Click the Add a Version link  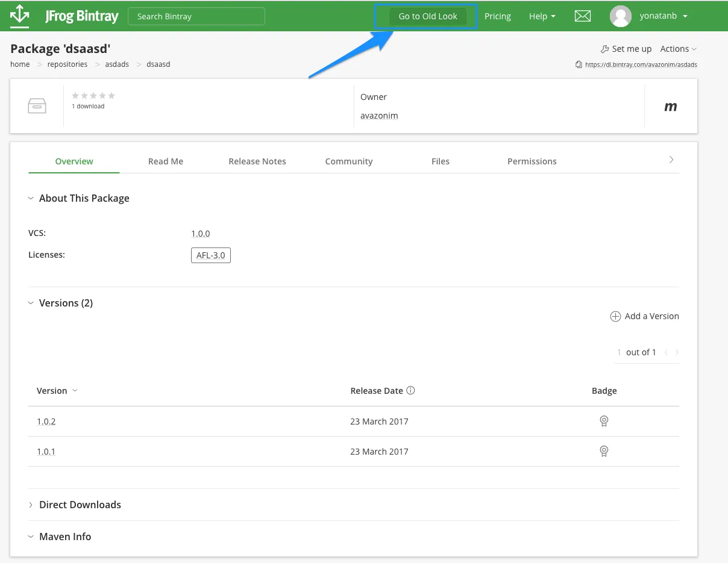[x=652, y=316]
